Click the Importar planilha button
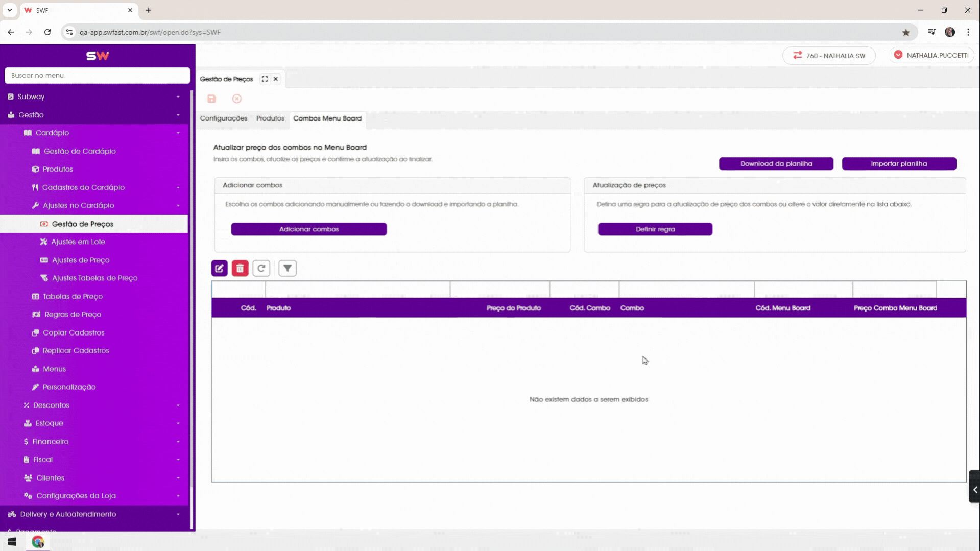980x551 pixels. pyautogui.click(x=899, y=164)
